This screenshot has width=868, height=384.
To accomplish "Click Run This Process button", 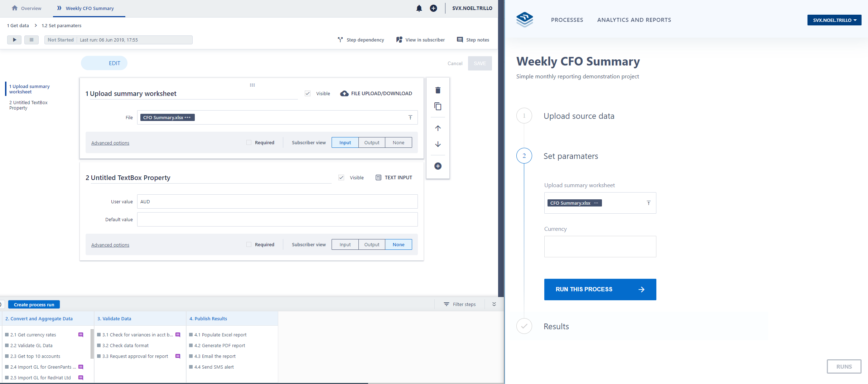I will point(600,289).
